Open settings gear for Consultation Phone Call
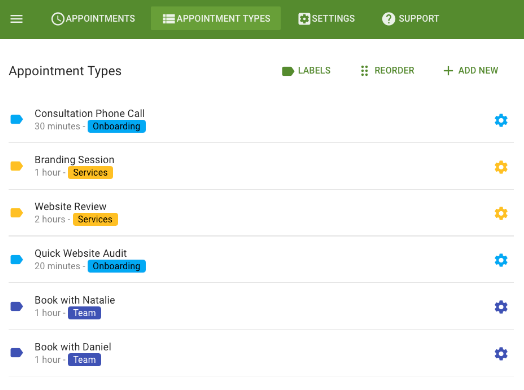524x390 pixels. click(501, 120)
